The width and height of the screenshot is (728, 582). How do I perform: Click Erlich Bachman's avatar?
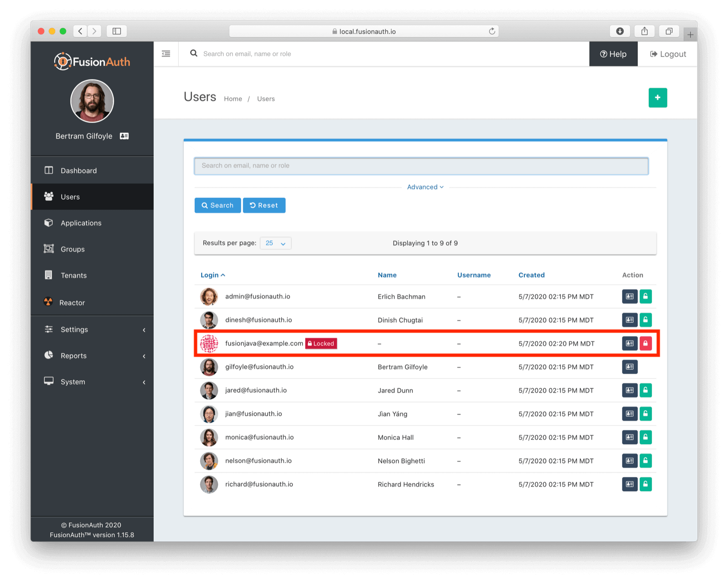[x=209, y=296]
